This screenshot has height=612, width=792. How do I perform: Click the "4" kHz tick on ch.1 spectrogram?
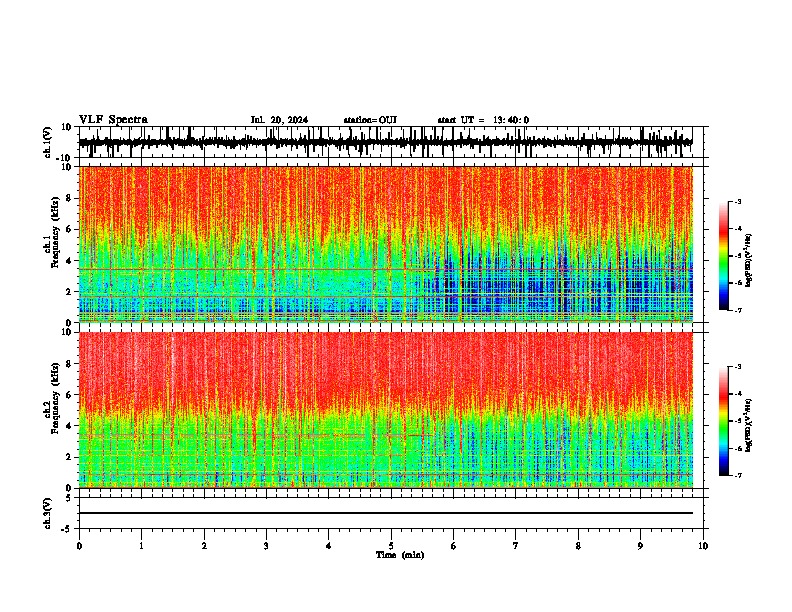(69, 261)
